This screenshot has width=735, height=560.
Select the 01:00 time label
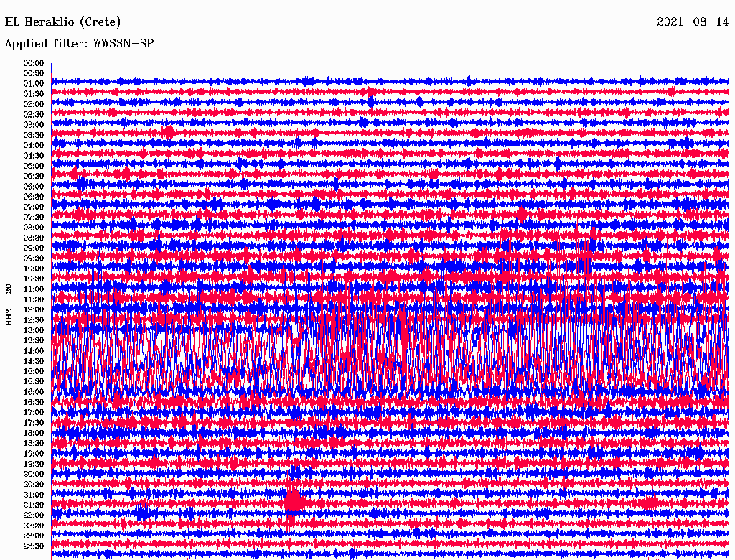pos(34,83)
